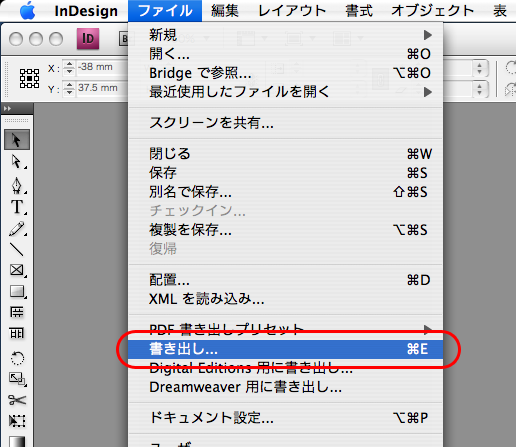Select the Free Transform tool
Screen dimensions: 516x447
pyautogui.click(x=17, y=421)
